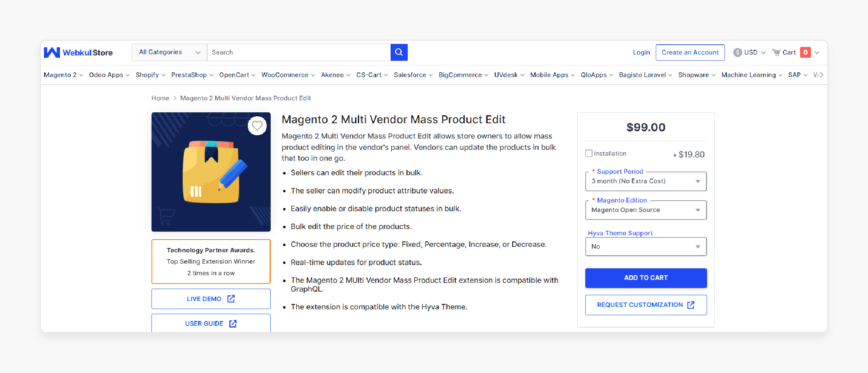Viewport: 868px width, 373px height.
Task: Open the LIVE DEMO link
Action: 211,299
